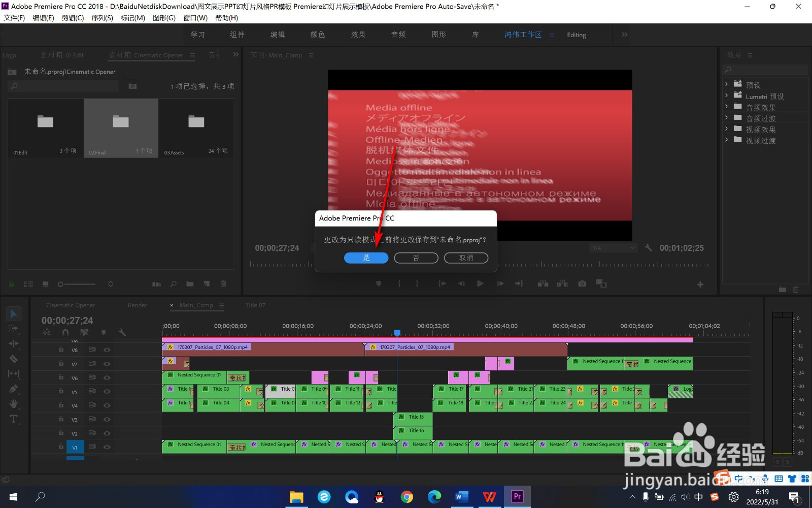Select the Ripple Edit tool
Screen dimensions: 812x508
click(14, 344)
